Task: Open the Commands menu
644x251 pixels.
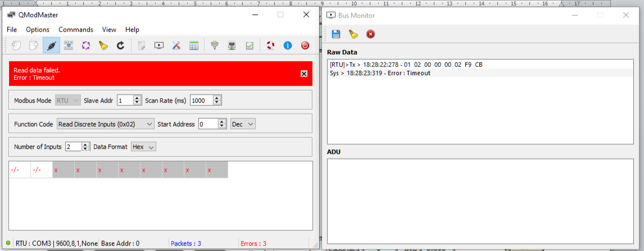Action: tap(76, 29)
